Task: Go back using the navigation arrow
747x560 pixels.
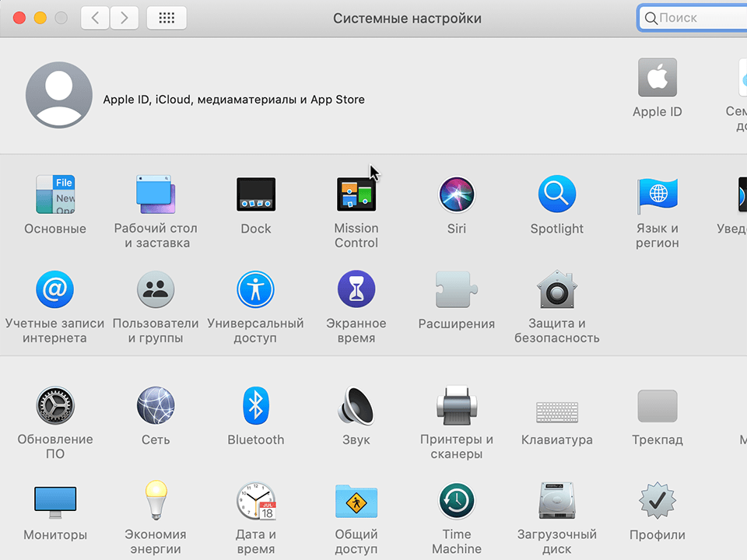Action: [94, 17]
